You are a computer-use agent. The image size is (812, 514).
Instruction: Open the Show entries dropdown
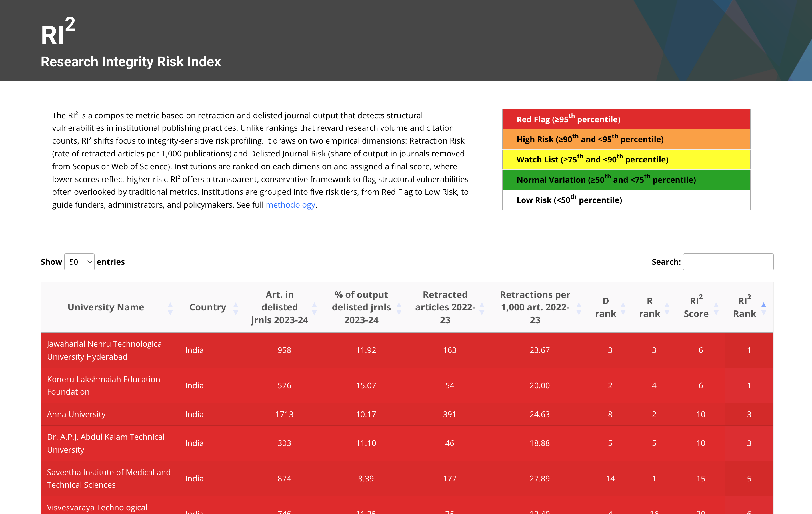(x=79, y=262)
